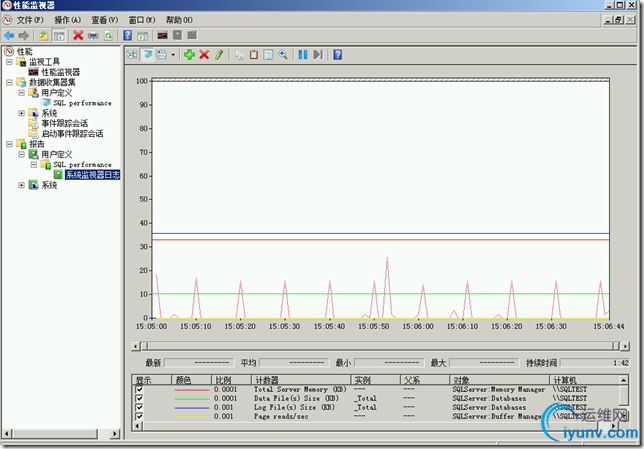
Task: Click green color line of Data File(s) Size
Action: coord(192,398)
